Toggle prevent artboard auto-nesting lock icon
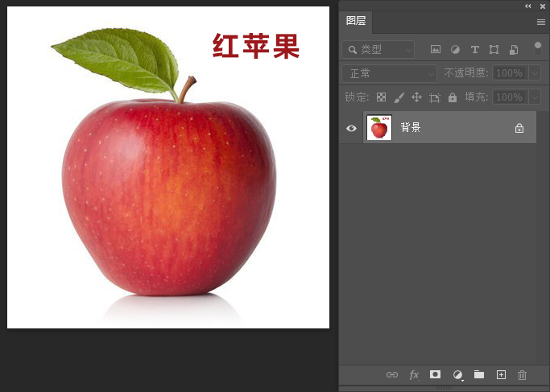Image resolution: width=550 pixels, height=392 pixels. click(435, 98)
